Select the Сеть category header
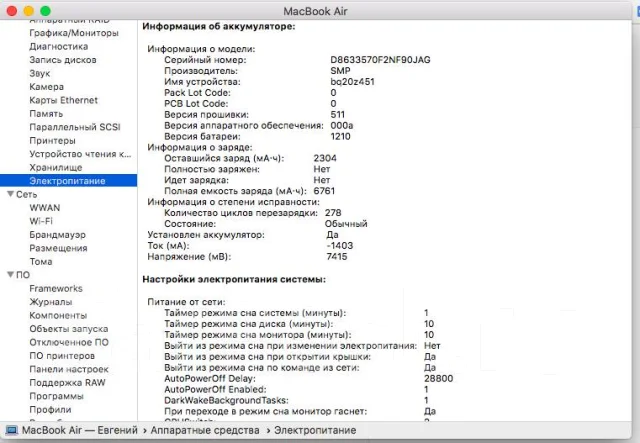 (27, 194)
